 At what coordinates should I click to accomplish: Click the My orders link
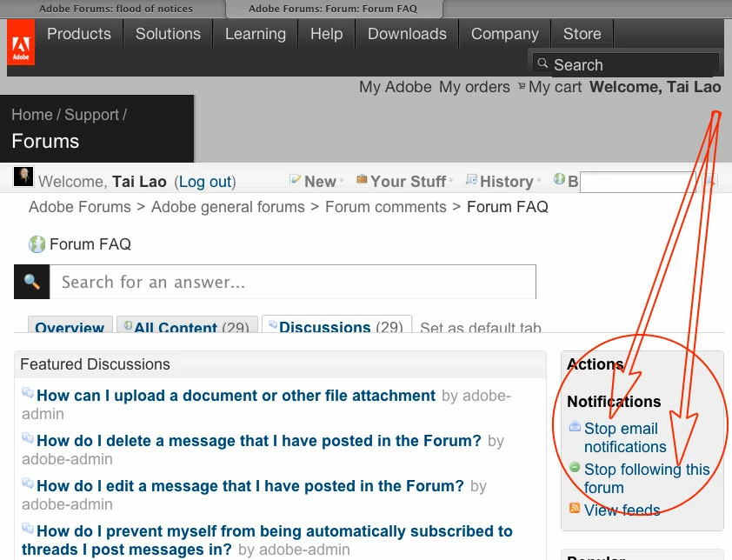pos(475,87)
